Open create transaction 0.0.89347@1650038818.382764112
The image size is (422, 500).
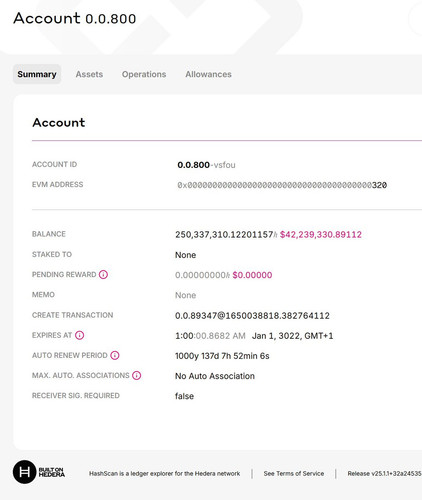(x=252, y=316)
